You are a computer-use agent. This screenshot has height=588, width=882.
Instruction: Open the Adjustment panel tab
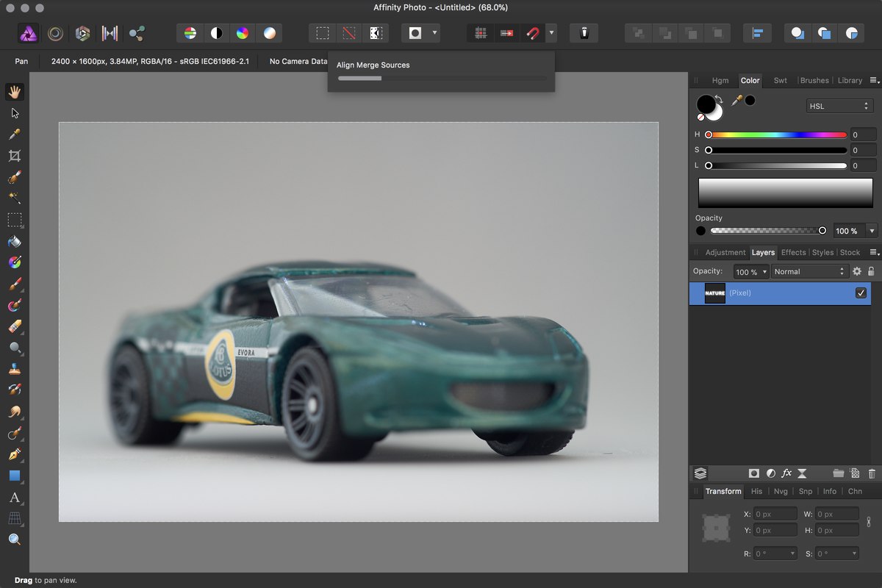725,252
